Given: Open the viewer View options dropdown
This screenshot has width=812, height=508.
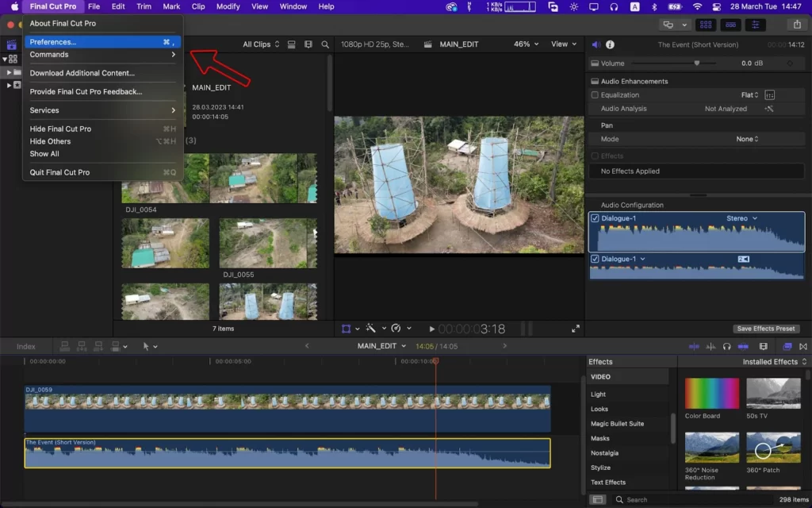Looking at the screenshot, I should [x=564, y=44].
